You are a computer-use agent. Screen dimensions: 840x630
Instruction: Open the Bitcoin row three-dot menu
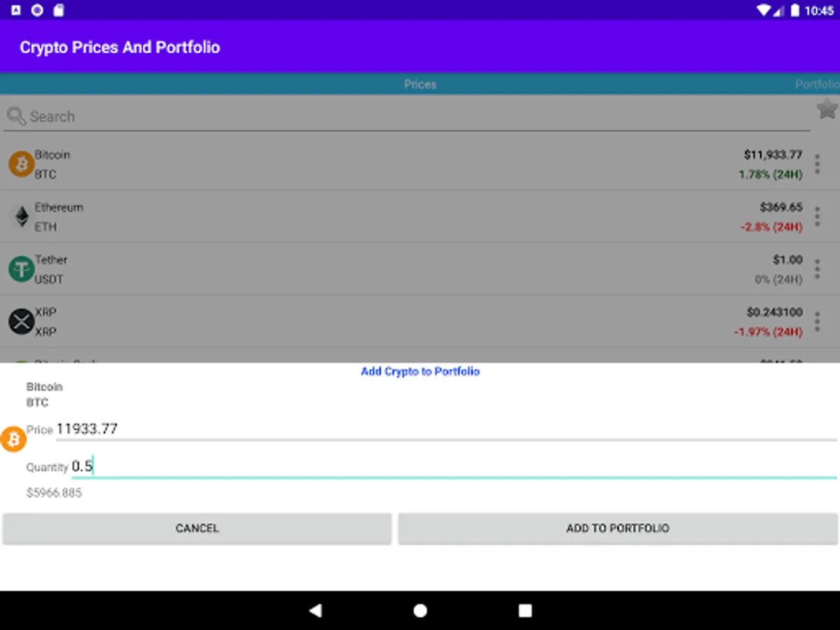tap(817, 164)
